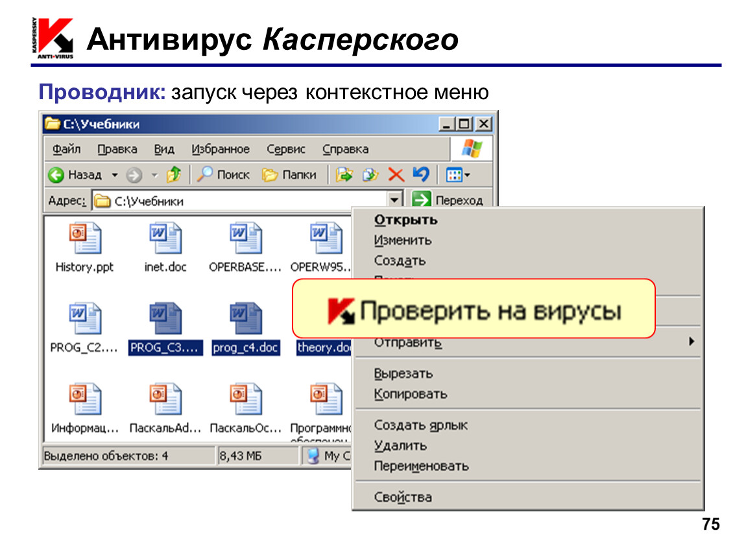The height and width of the screenshot is (560, 746).
Task: Select the prog_c4.doc file icon
Action: tap(245, 318)
